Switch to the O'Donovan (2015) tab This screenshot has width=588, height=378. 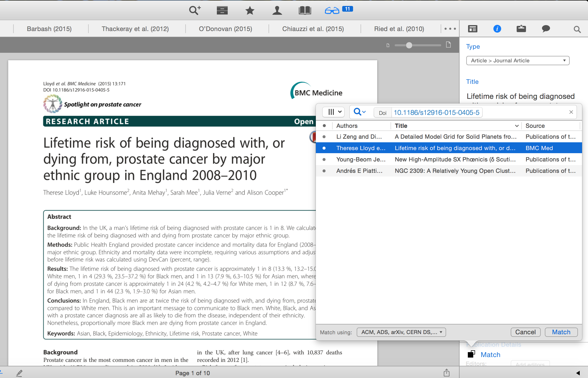[225, 29]
